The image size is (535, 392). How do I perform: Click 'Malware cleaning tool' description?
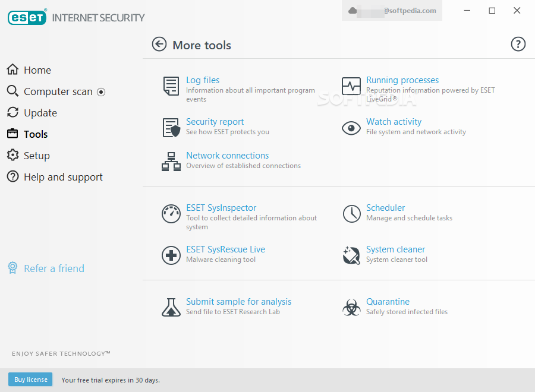tap(221, 260)
